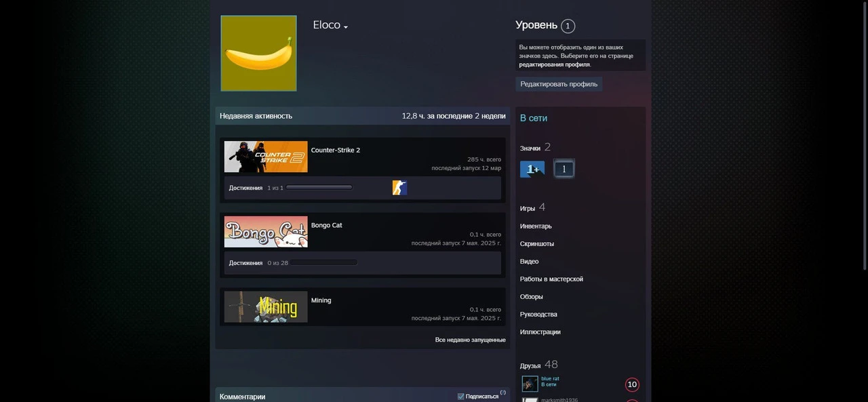Open 'Работы в мастерской' section
This screenshot has width=868, height=402.
coord(551,279)
